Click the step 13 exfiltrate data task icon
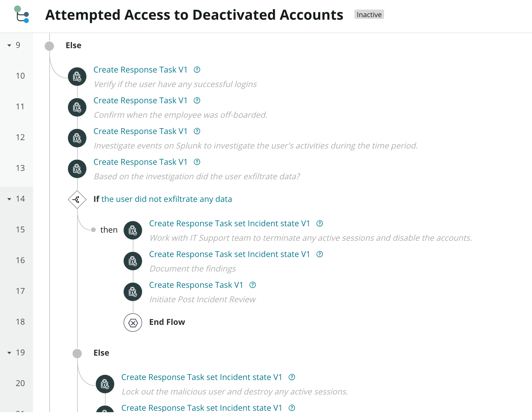 point(77,169)
